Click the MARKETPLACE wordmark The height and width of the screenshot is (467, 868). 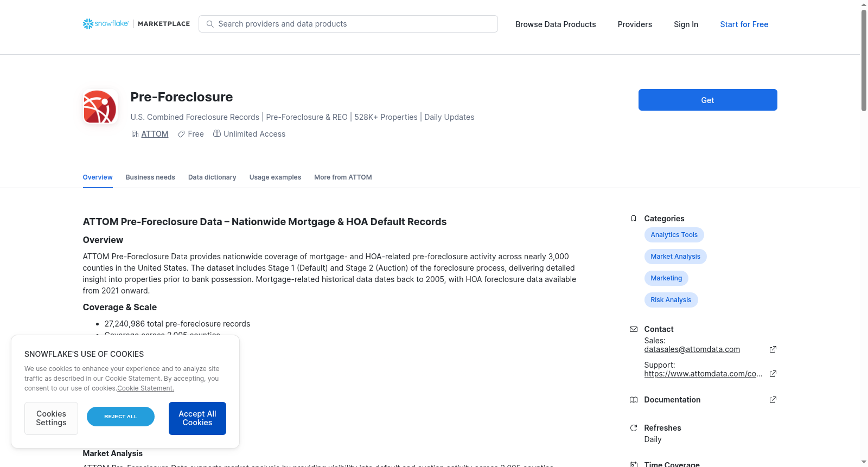pyautogui.click(x=164, y=24)
